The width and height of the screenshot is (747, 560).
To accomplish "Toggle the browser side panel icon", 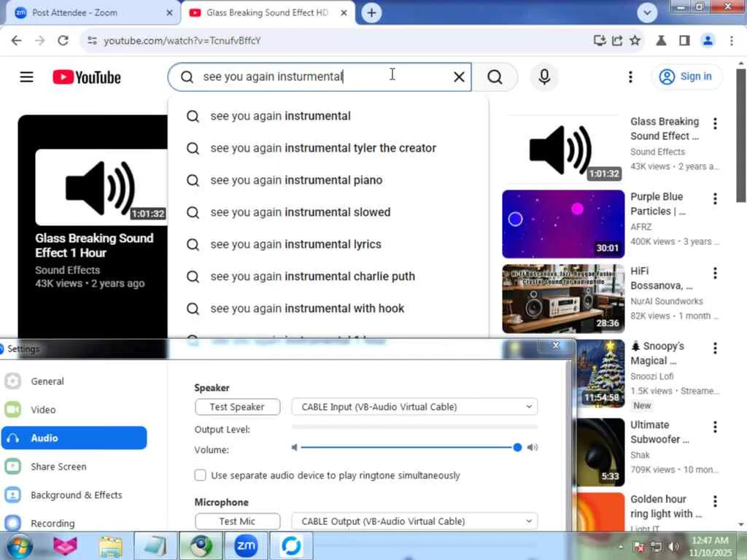I will pyautogui.click(x=684, y=41).
